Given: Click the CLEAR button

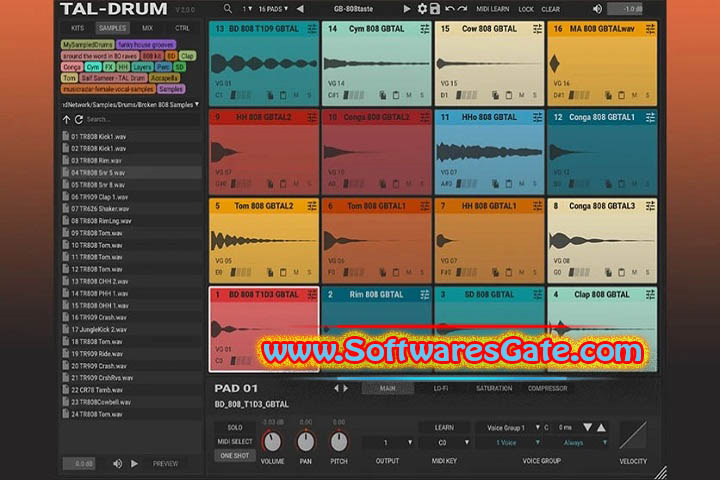Looking at the screenshot, I should [550, 9].
